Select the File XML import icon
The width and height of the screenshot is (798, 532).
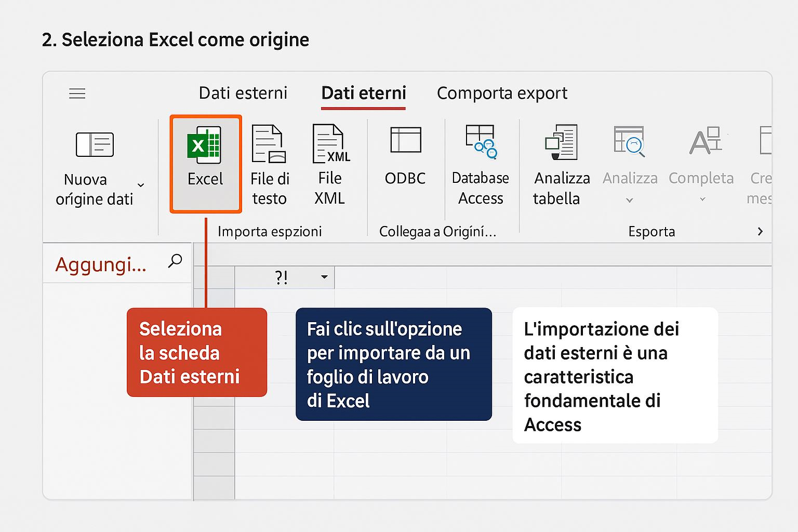330,144
